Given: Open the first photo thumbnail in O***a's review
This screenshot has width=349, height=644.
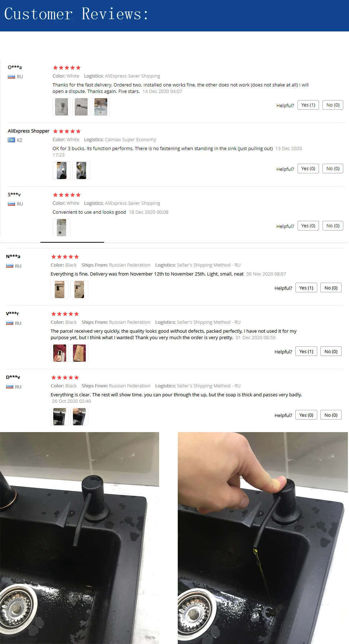Looking at the screenshot, I should pos(62,107).
